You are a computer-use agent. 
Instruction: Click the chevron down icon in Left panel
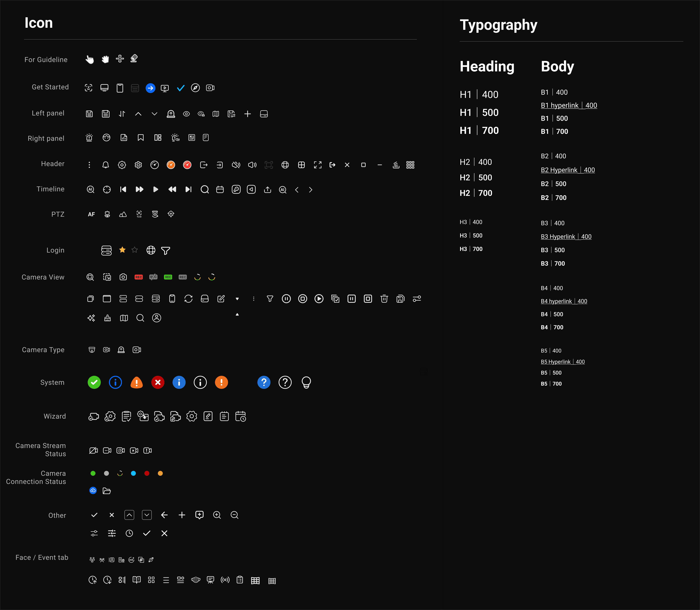tap(154, 114)
